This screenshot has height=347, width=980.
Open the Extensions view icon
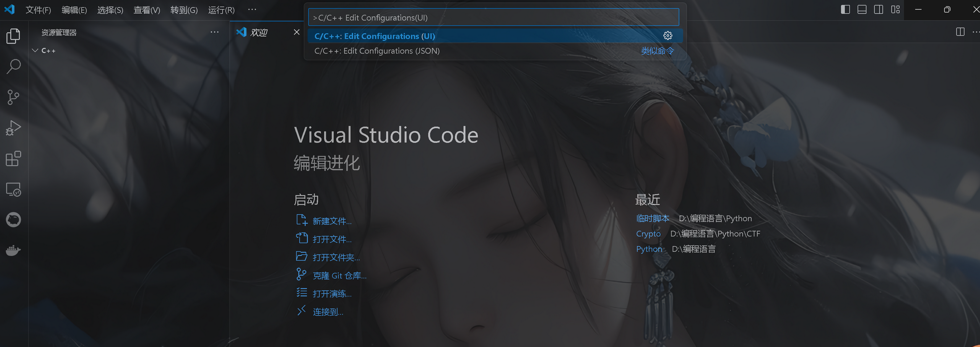coord(13,159)
